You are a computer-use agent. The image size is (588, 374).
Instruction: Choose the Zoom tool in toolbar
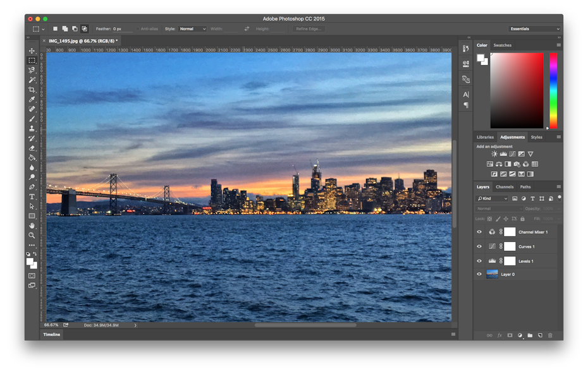tap(32, 235)
